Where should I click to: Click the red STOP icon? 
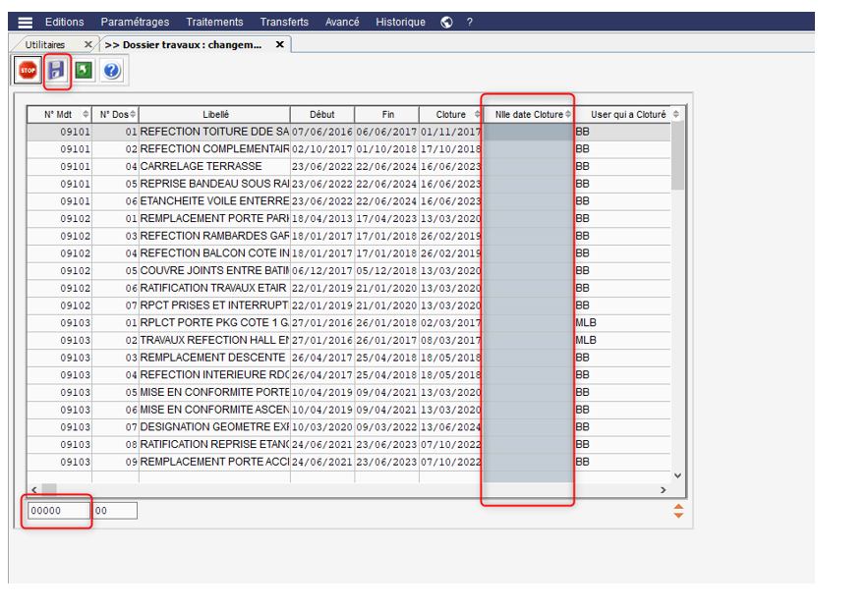click(x=28, y=70)
